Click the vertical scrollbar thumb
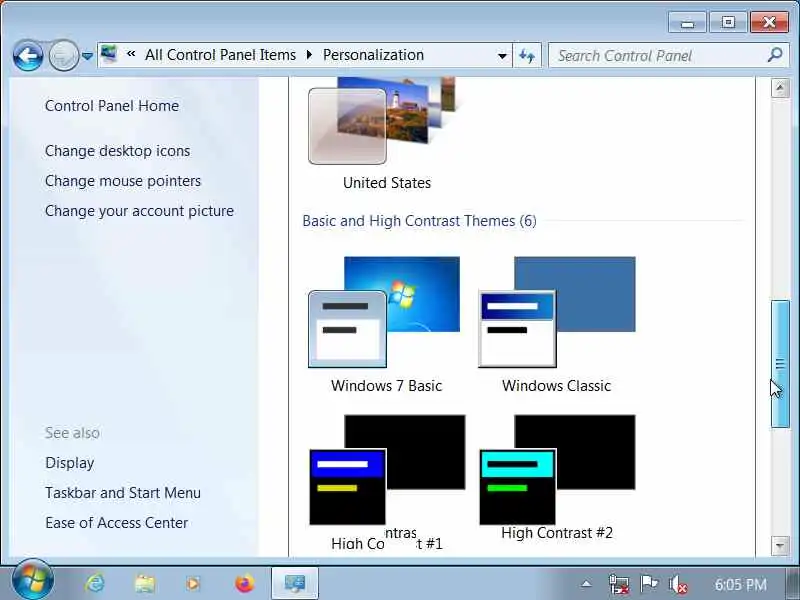Viewport: 800px width, 600px height. pyautogui.click(x=780, y=364)
